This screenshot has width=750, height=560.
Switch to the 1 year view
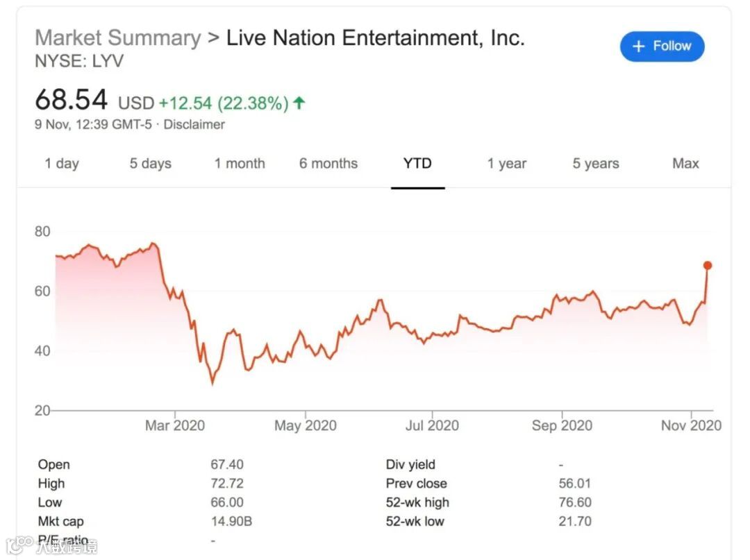point(507,164)
